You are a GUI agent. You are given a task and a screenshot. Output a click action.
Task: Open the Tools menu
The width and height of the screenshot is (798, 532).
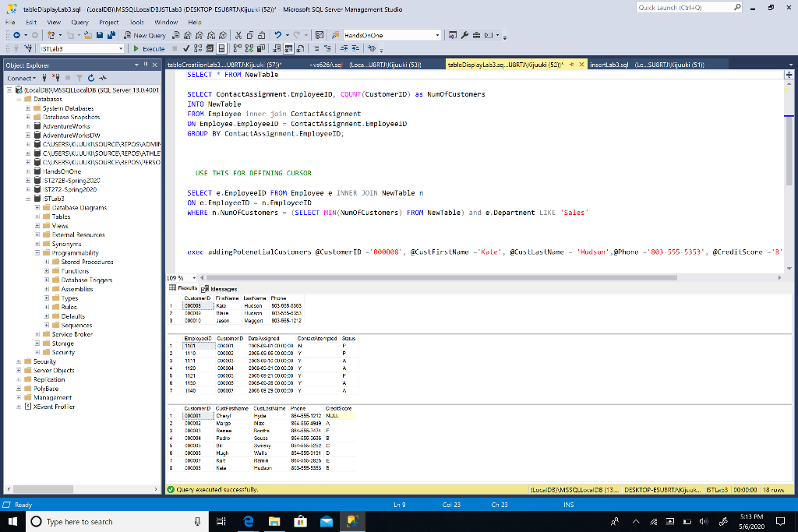[137, 23]
